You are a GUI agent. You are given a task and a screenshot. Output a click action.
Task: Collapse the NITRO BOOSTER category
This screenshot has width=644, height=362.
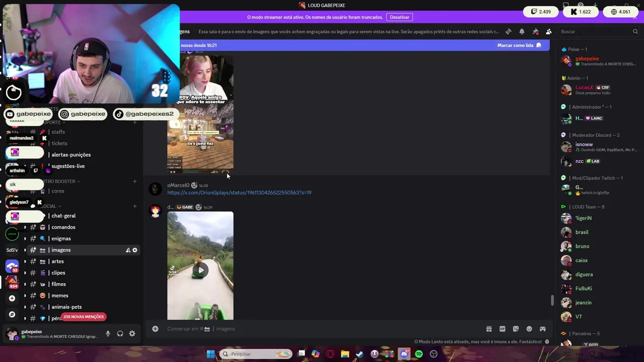point(60,182)
